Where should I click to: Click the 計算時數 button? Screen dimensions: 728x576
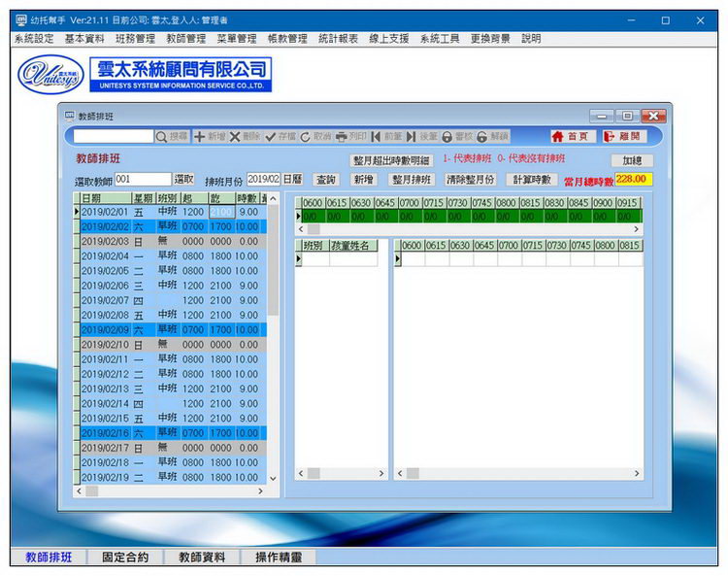tap(531, 180)
